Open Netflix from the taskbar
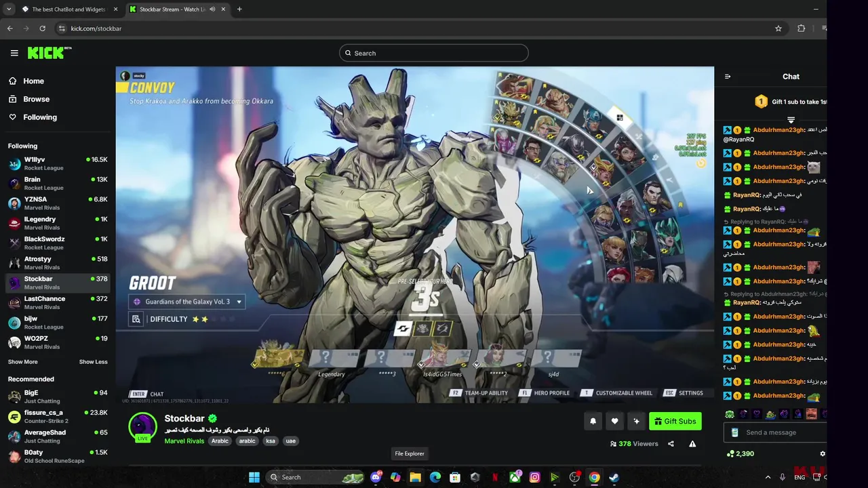This screenshot has width=868, height=488. click(x=495, y=477)
